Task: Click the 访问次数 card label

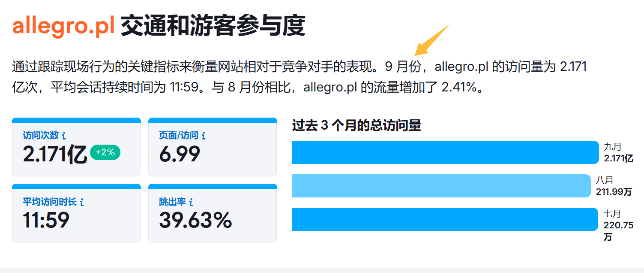Action: (x=41, y=136)
